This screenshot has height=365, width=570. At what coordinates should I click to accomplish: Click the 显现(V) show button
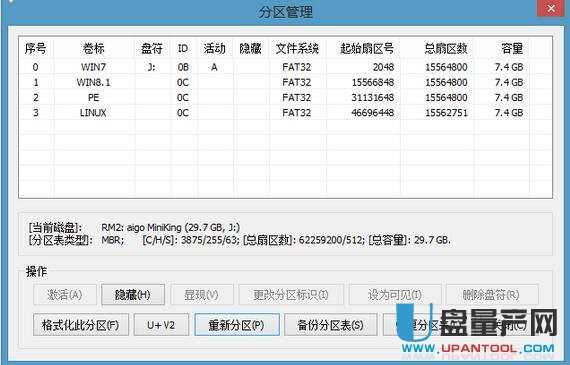[201, 294]
